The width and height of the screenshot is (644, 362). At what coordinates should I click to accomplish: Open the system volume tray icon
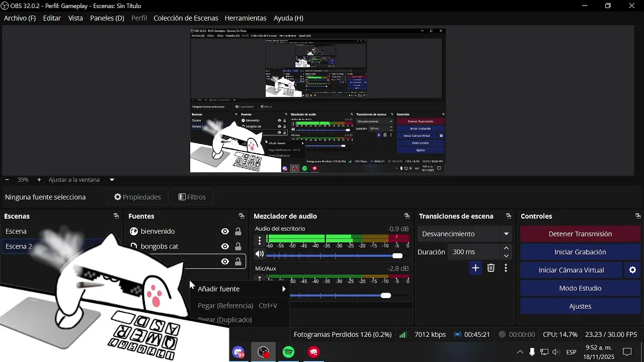pos(556,352)
